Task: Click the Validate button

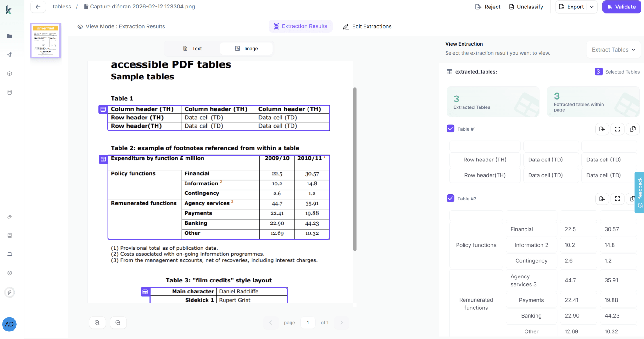Action: pyautogui.click(x=621, y=7)
